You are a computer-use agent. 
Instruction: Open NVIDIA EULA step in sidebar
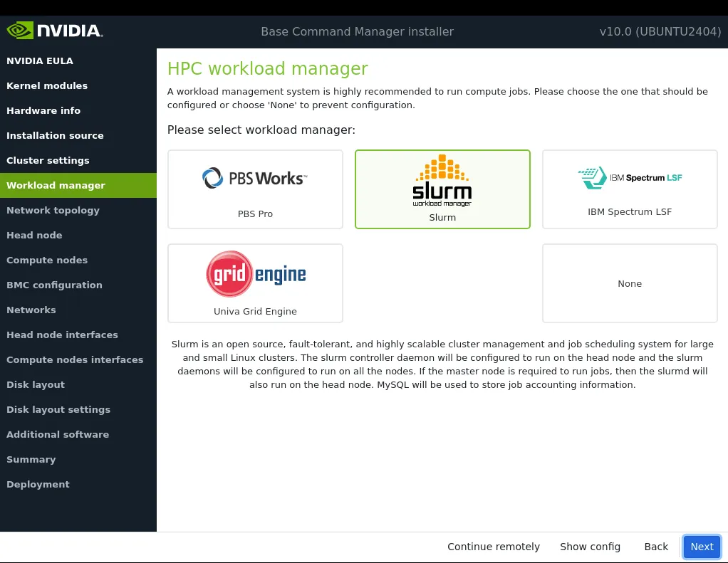78,60
